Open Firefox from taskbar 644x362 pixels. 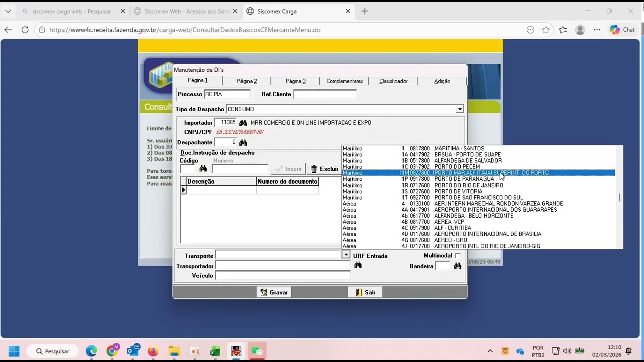tap(153, 351)
